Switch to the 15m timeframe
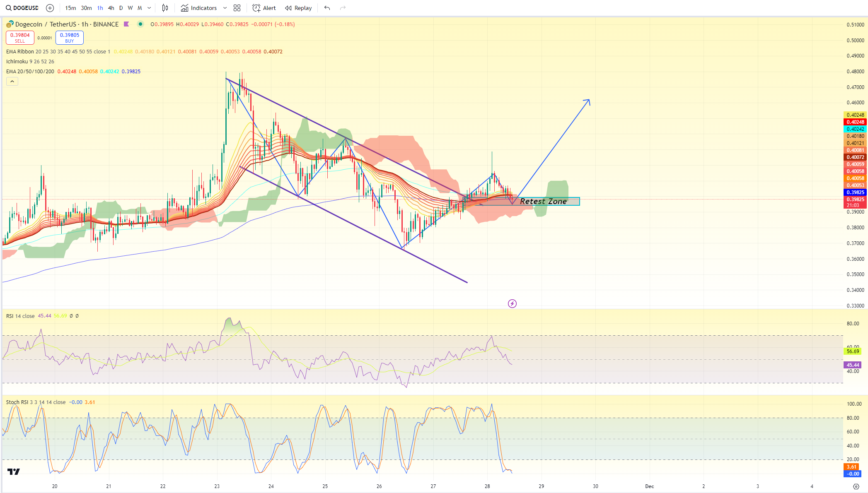 pyautogui.click(x=70, y=8)
